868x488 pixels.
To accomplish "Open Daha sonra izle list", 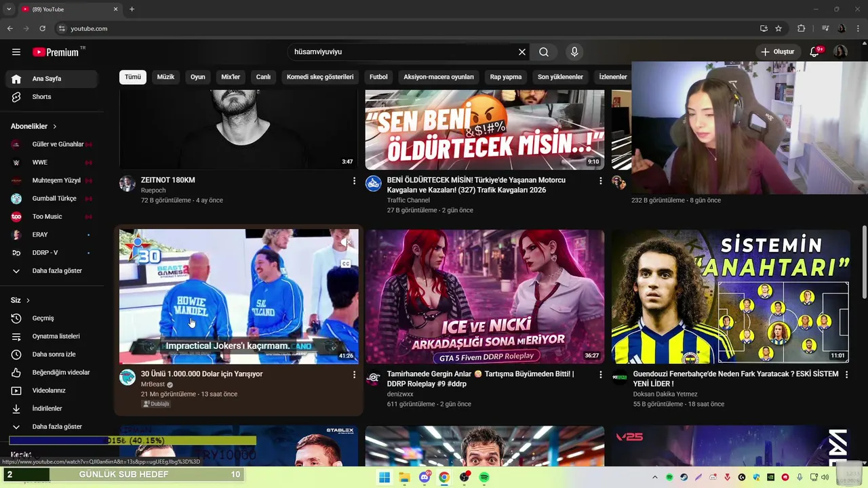I will (52, 354).
